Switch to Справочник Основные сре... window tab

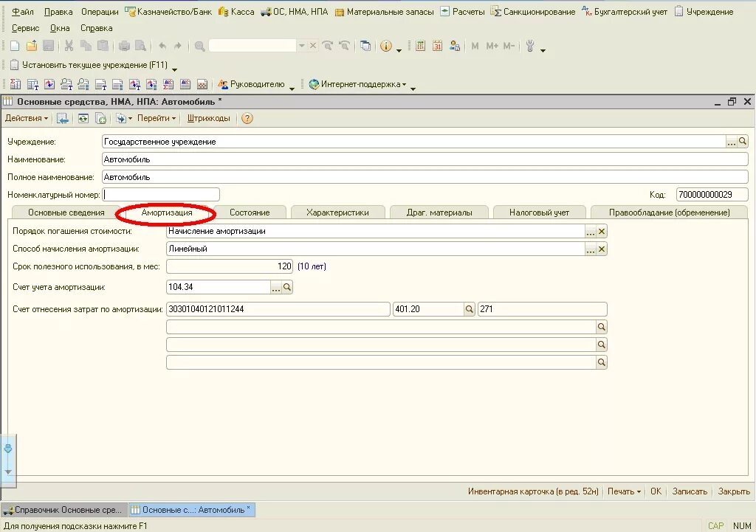65,510
